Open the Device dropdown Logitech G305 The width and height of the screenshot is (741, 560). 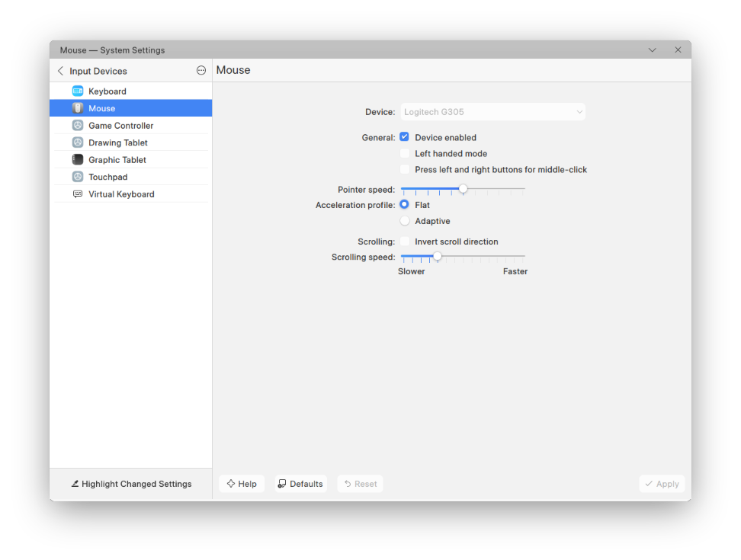point(493,112)
